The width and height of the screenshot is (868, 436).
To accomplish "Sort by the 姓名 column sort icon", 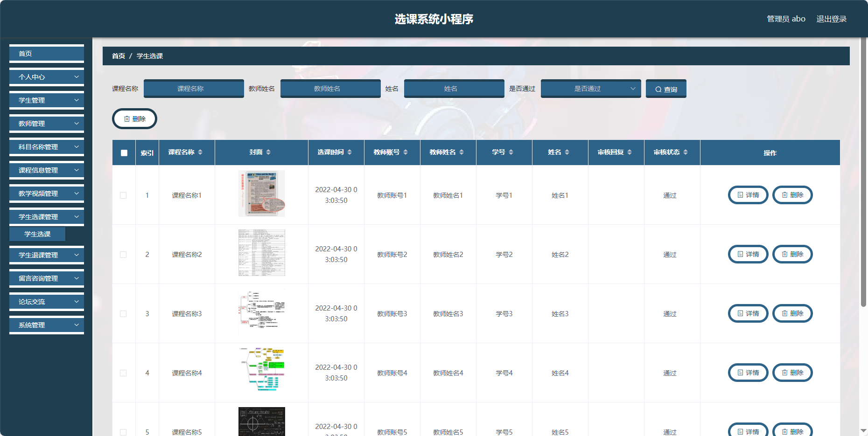I will [567, 152].
